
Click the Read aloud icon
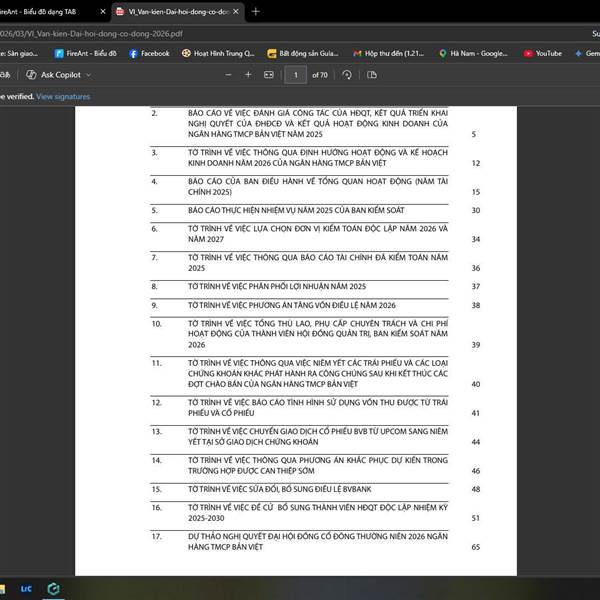(x=5, y=75)
